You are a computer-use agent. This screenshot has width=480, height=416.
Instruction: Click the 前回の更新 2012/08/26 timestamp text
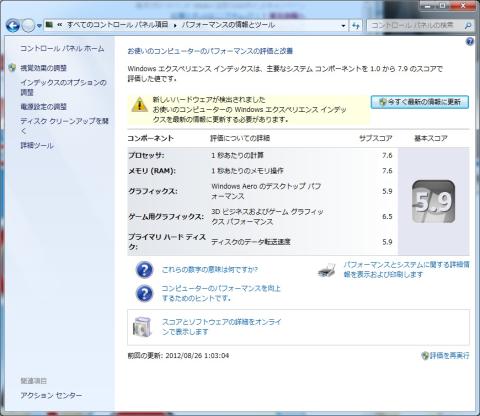178,356
